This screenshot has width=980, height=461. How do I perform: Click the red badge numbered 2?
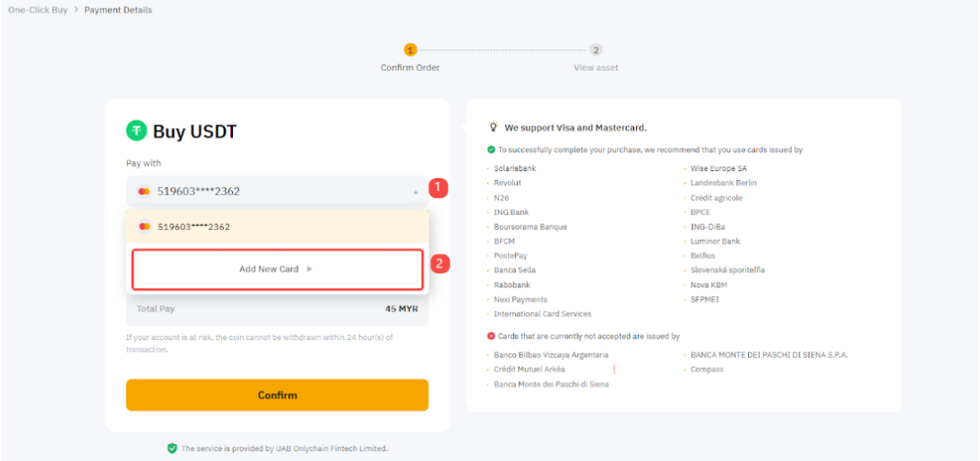439,264
